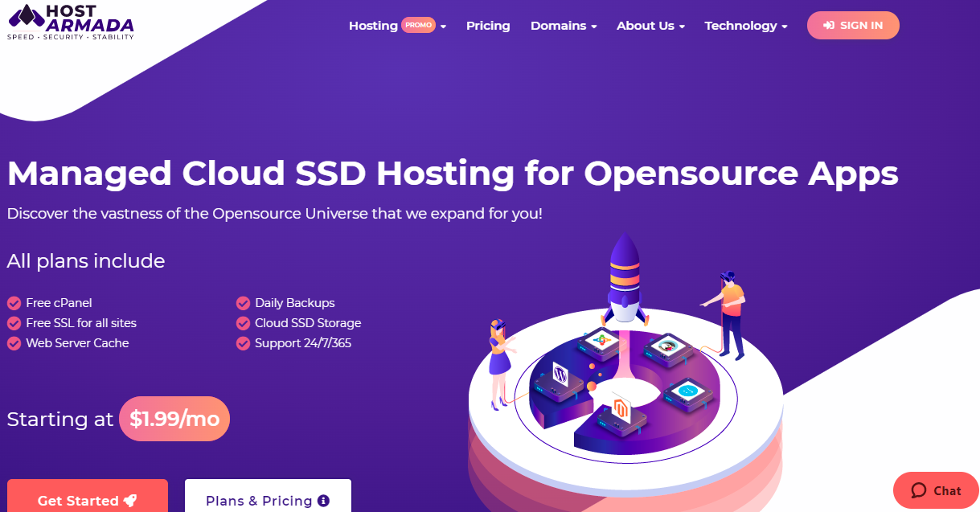Select the Magento icon in the illustration
Image resolution: width=980 pixels, height=512 pixels.
(621, 408)
